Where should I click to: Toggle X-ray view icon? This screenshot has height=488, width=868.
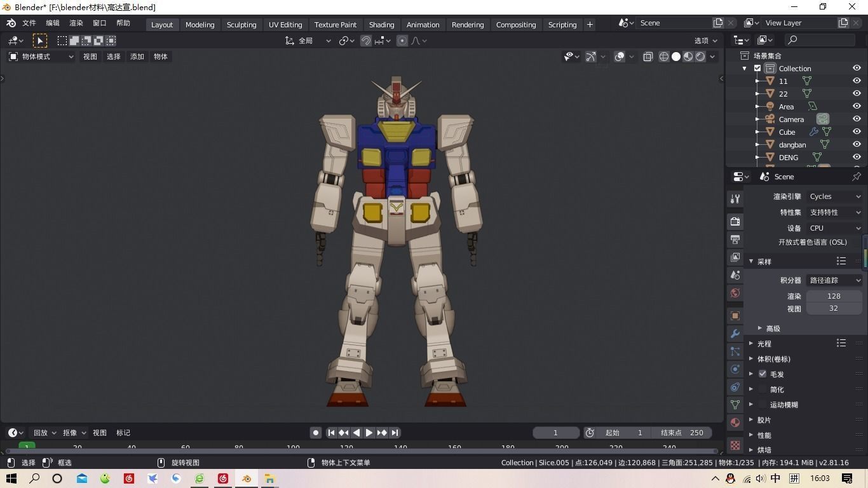pos(648,57)
